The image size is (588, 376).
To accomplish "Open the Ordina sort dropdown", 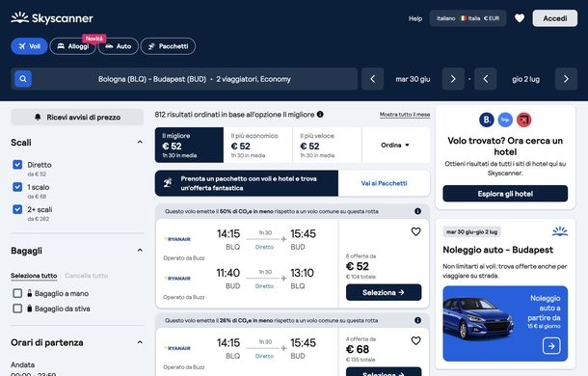I will (395, 146).
